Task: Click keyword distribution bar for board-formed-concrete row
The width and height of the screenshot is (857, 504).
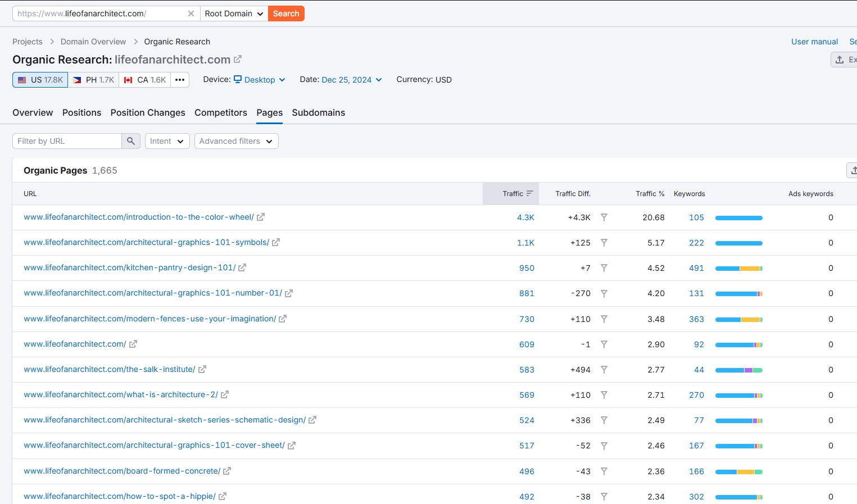Action: tap(738, 472)
